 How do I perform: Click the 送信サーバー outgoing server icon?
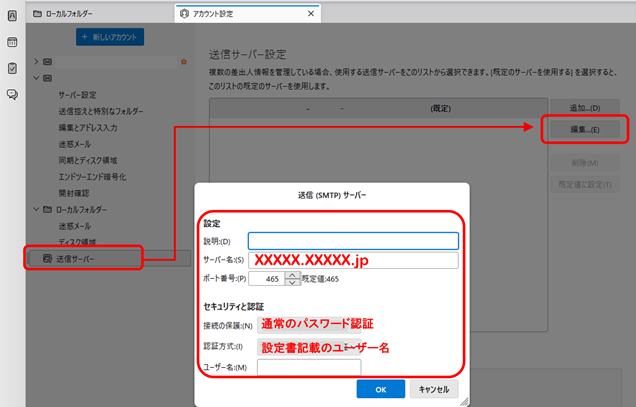47,259
